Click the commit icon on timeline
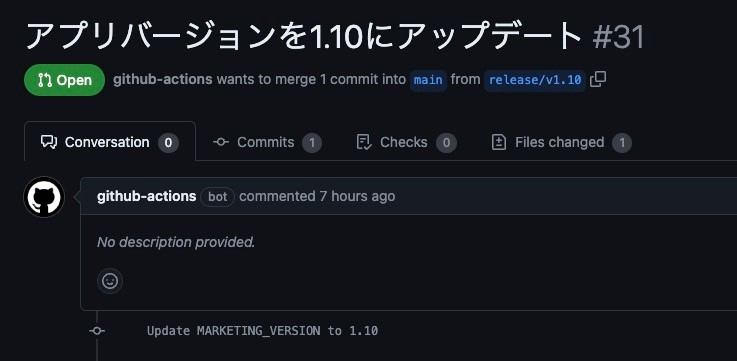Viewport: 737px width, 361px height. pos(97,331)
